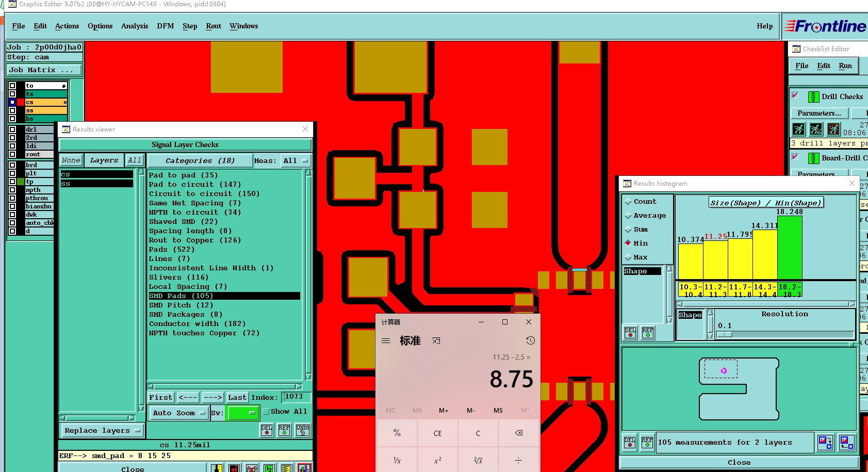Click Board-Drill Checks green drill icon
868x472 pixels.
click(x=813, y=158)
